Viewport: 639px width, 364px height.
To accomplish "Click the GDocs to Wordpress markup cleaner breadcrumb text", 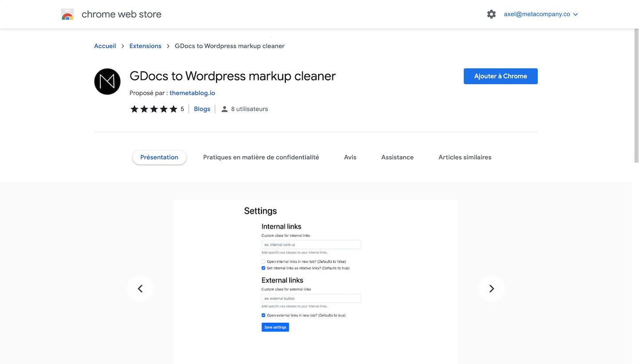I will click(230, 46).
